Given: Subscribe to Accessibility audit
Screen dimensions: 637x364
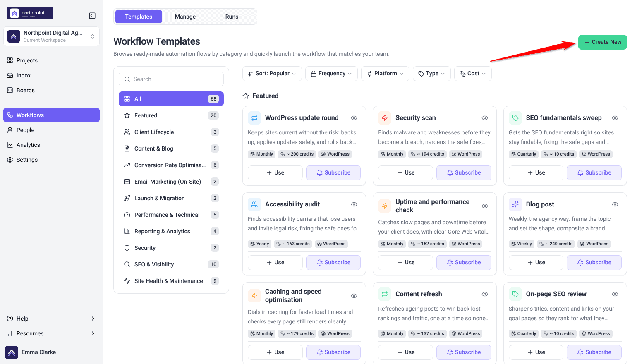Looking at the screenshot, I should pos(333,263).
